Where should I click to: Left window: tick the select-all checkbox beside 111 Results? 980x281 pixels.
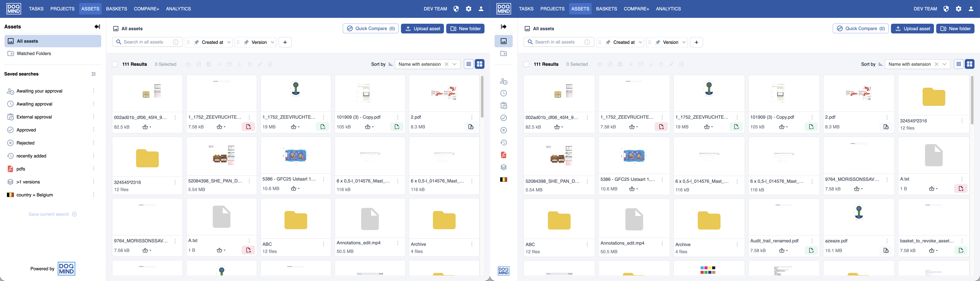click(115, 64)
